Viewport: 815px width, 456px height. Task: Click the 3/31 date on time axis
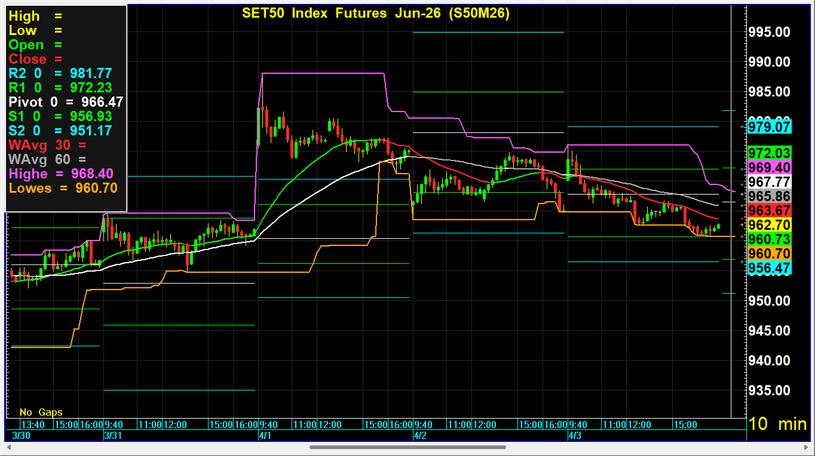tap(113, 437)
